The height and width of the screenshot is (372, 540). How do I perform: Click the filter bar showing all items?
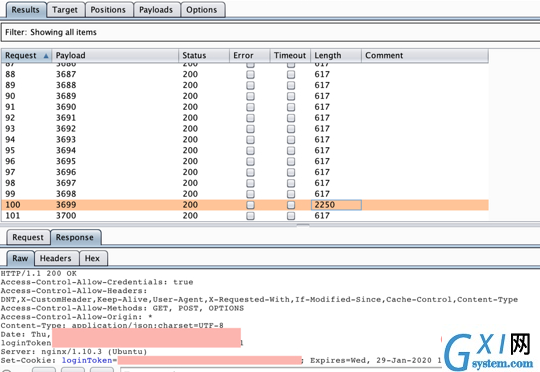tap(270, 32)
